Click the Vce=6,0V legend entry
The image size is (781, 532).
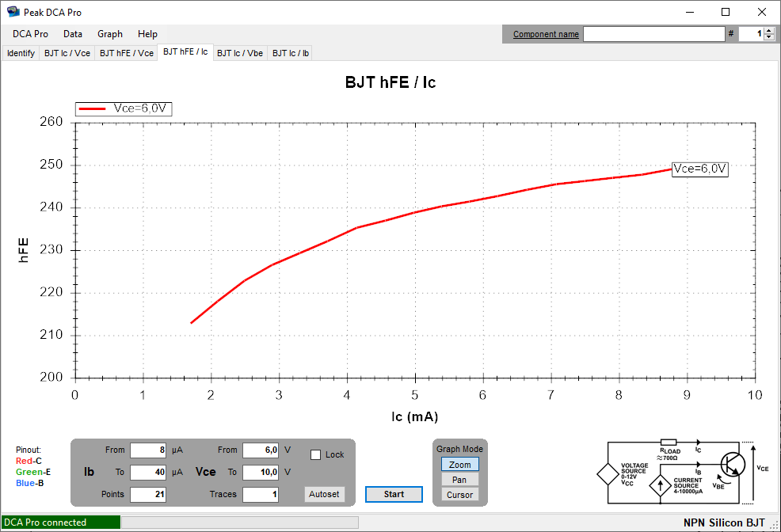[124, 108]
